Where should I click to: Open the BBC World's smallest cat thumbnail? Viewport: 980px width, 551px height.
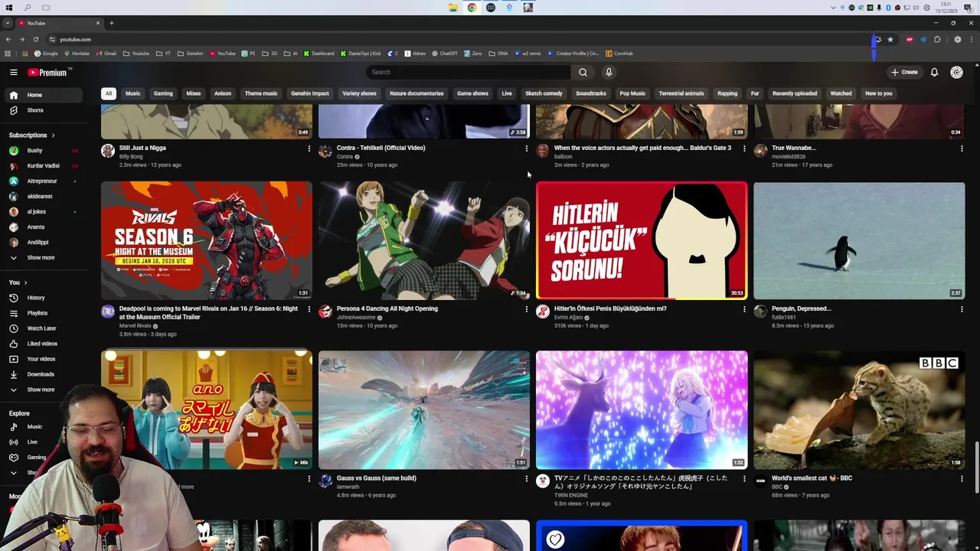point(859,410)
